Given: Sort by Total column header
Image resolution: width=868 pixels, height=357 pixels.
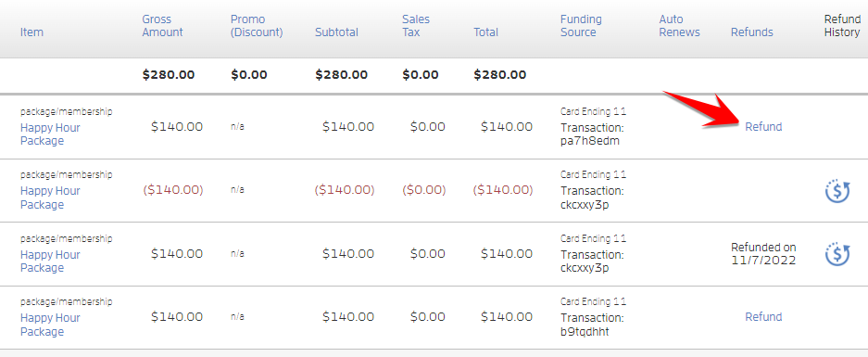Looking at the screenshot, I should [486, 32].
